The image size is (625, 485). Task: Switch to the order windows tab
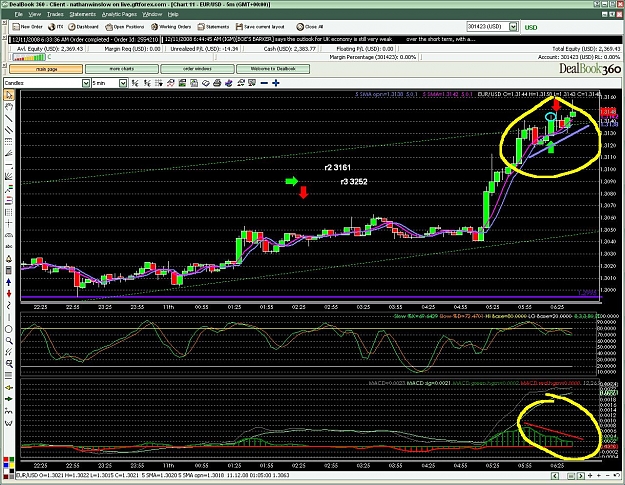coord(197,69)
